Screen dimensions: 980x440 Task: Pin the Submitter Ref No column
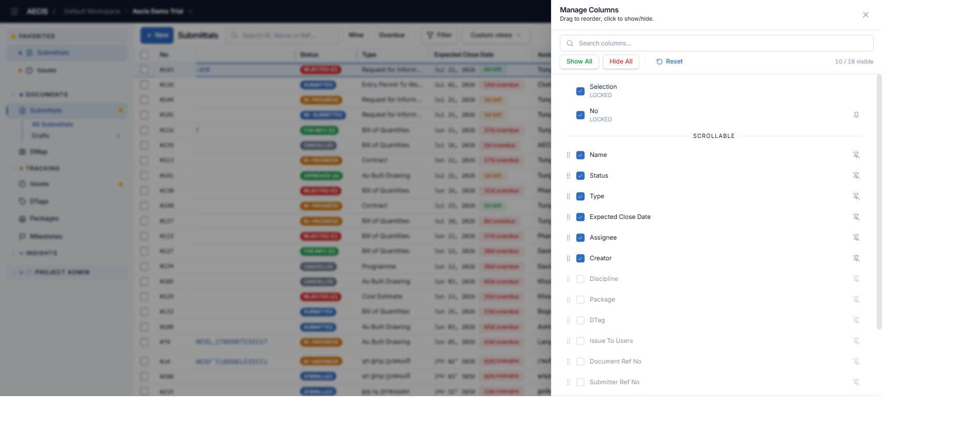(x=856, y=382)
